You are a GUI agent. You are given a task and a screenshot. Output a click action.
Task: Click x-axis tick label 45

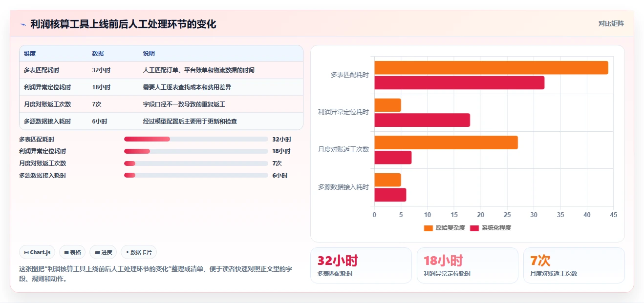coord(614,215)
